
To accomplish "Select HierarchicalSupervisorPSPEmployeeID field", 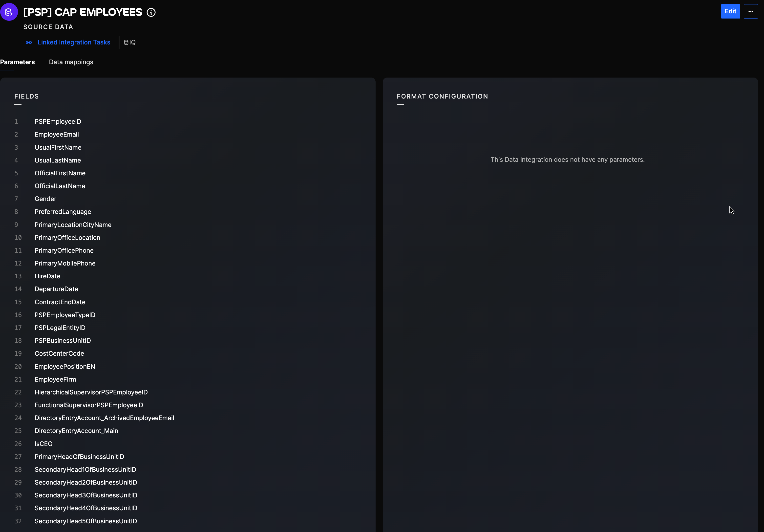I will (91, 392).
